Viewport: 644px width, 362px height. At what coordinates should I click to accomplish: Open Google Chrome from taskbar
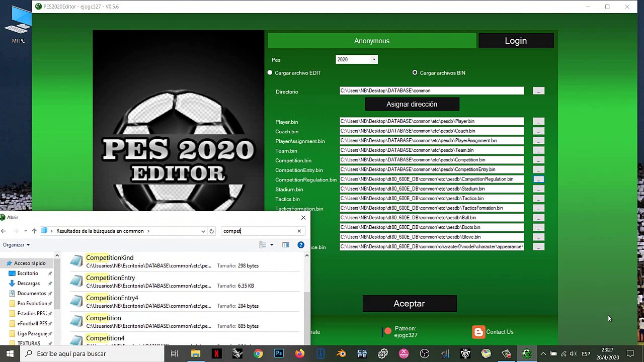[x=258, y=353]
